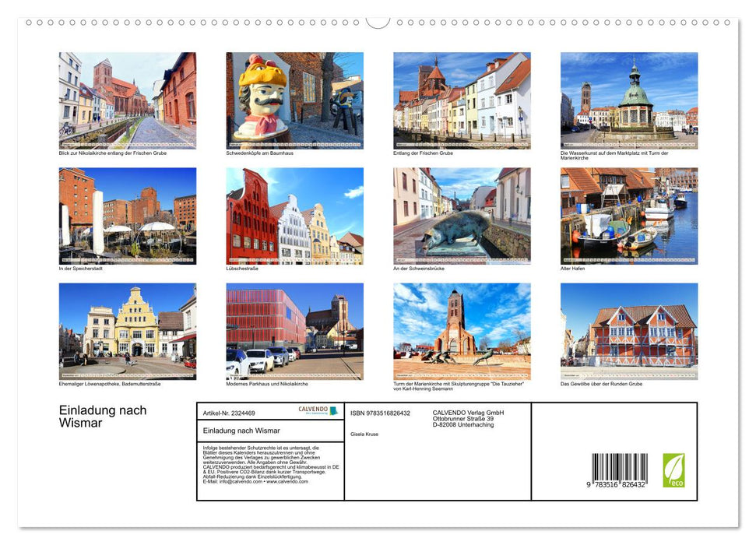
Task: Open the Schwedenköpfe am Baumhaus photo
Action: tap(294, 100)
